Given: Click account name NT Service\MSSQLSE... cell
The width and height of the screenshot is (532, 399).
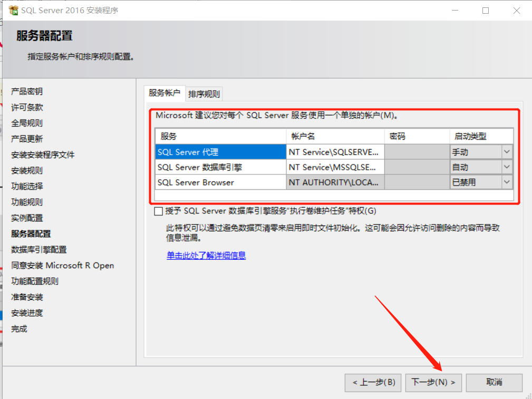Looking at the screenshot, I should click(335, 167).
